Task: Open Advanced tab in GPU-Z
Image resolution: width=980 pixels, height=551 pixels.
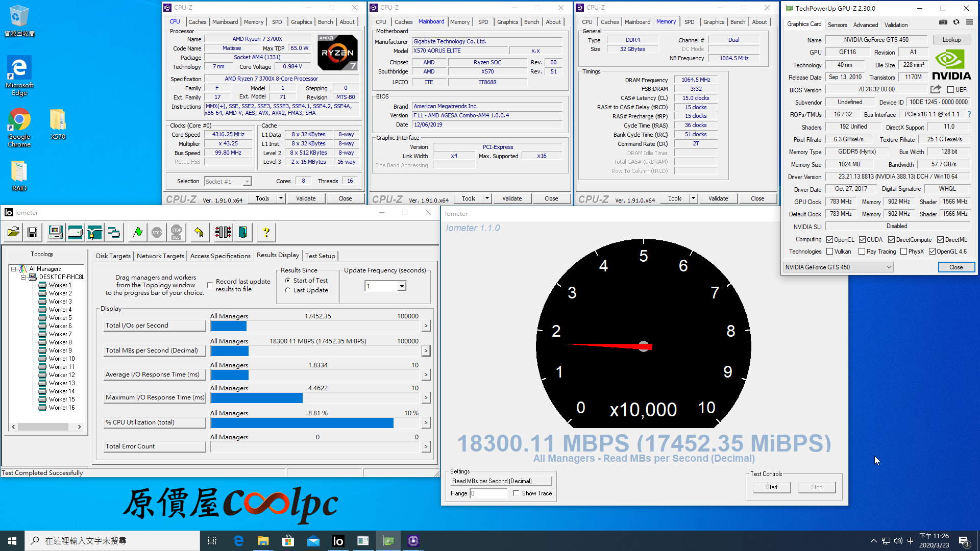Action: tap(866, 25)
